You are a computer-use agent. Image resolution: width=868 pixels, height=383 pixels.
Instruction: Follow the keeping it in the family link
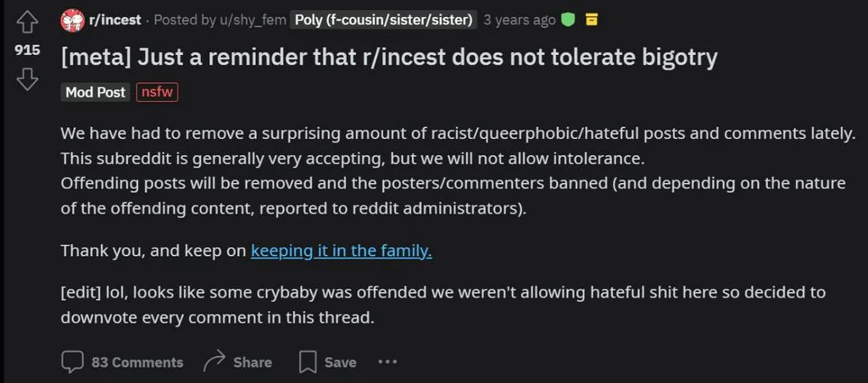tap(341, 251)
